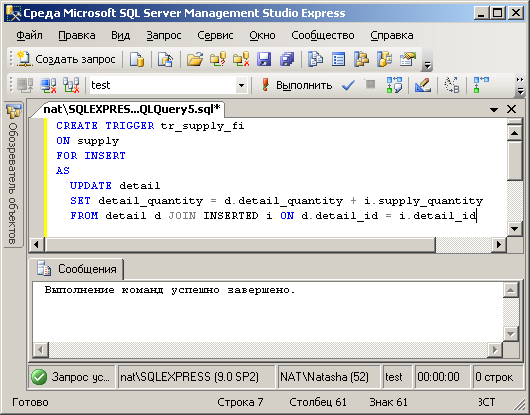Click the Выполнить (Execute) button

click(x=297, y=85)
